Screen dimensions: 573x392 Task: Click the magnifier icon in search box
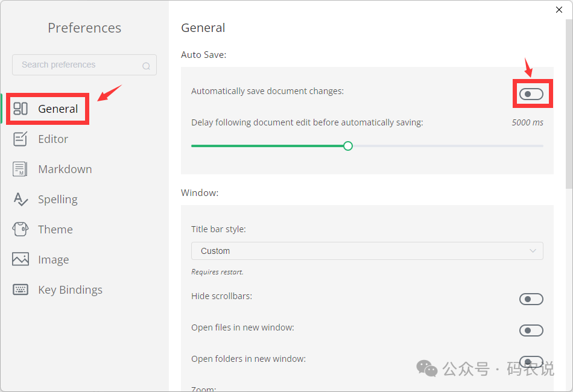pos(146,66)
